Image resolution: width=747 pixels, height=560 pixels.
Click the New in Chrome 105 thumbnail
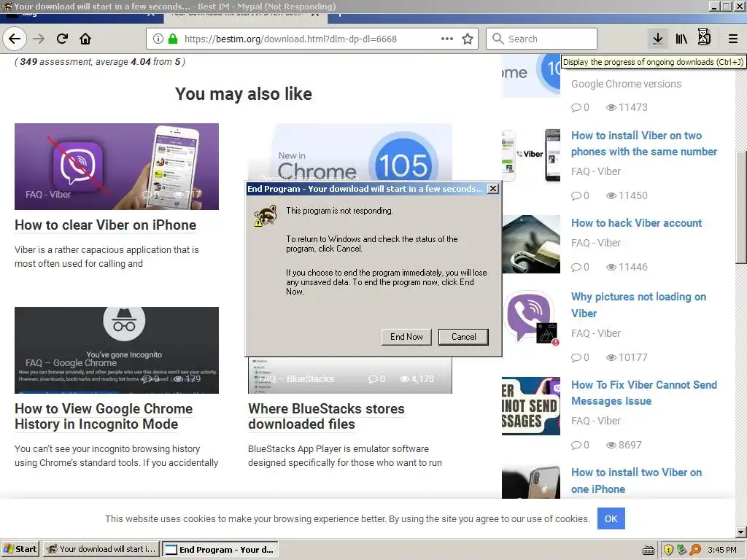[x=350, y=153]
